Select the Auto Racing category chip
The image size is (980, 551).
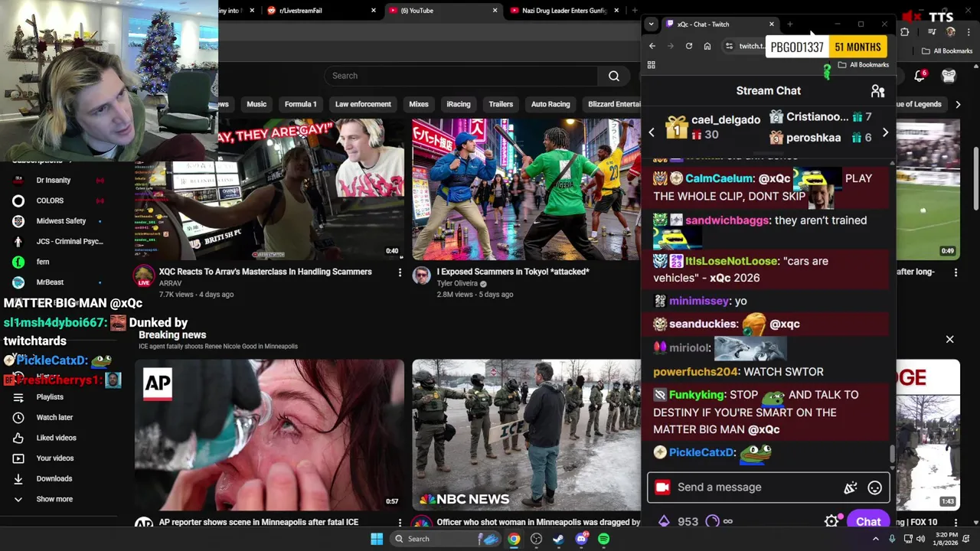(x=550, y=104)
